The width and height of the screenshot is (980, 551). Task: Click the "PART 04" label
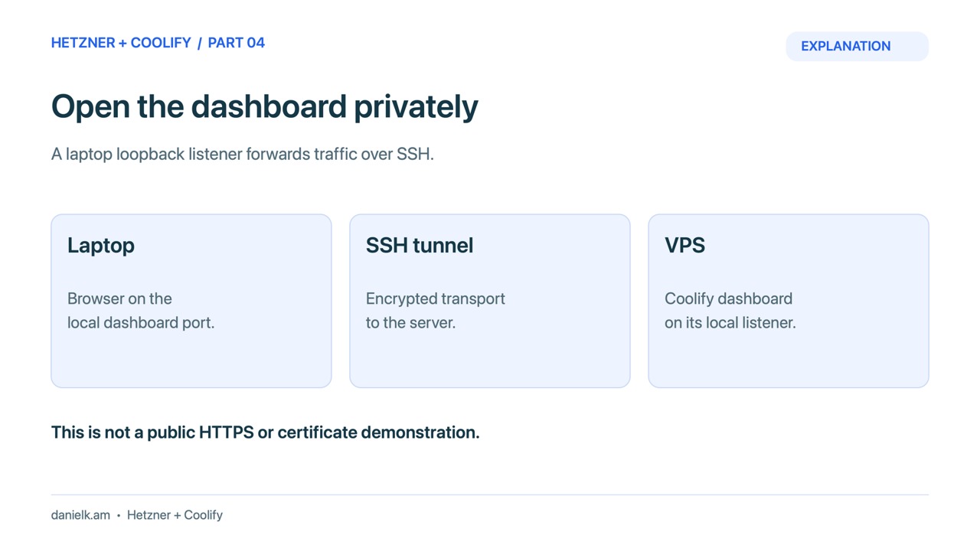tap(237, 43)
